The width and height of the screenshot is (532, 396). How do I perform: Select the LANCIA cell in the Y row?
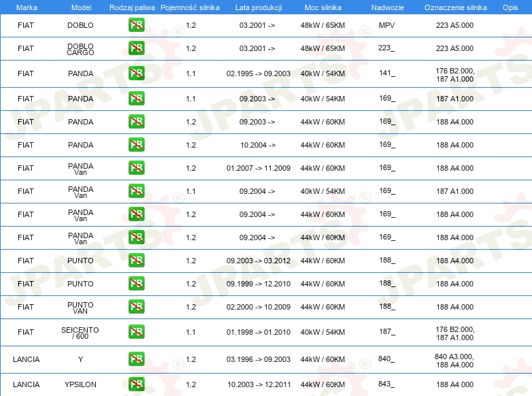pos(26,359)
